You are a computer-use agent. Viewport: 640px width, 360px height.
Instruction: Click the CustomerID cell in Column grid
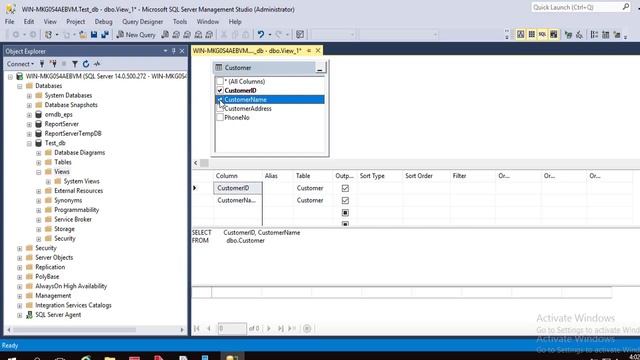coord(238,188)
